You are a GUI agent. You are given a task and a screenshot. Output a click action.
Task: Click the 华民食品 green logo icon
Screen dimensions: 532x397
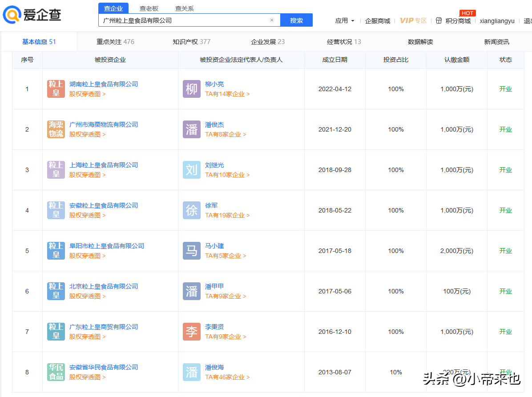pos(56,372)
